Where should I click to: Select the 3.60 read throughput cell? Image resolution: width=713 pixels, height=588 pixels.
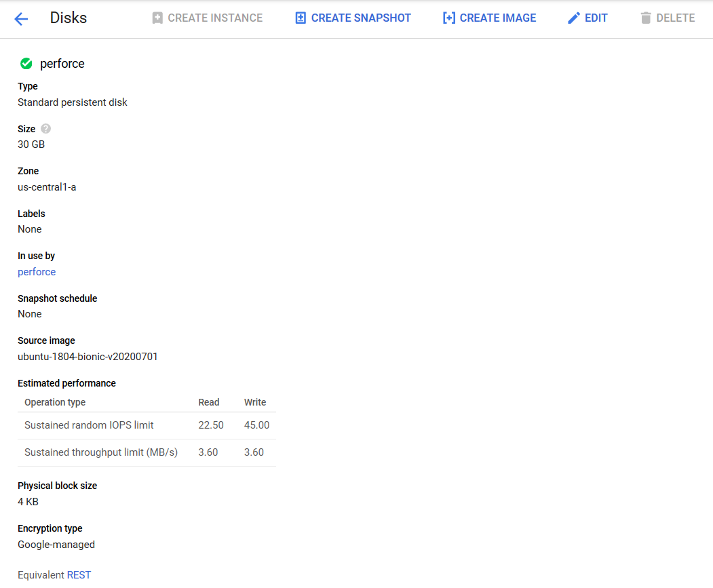click(x=208, y=452)
